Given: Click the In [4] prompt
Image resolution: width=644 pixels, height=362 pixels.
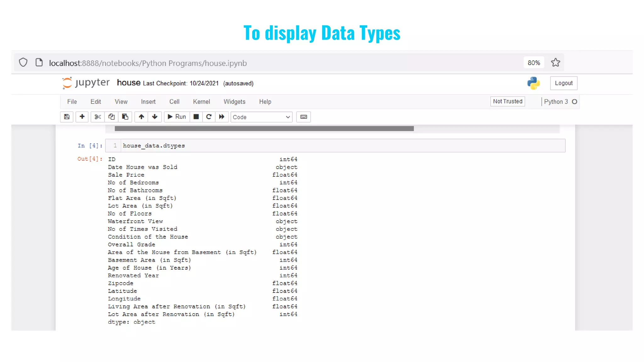Looking at the screenshot, I should pos(90,146).
